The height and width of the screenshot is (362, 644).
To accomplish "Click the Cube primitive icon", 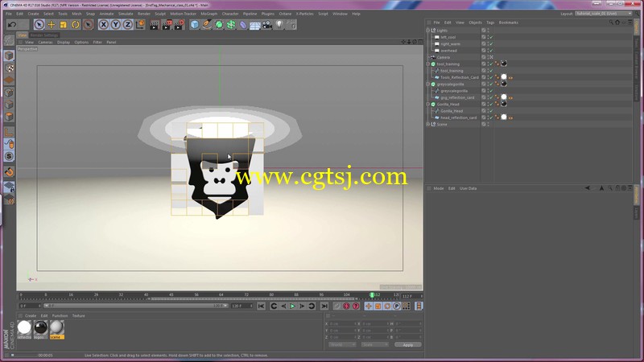I will [195, 25].
